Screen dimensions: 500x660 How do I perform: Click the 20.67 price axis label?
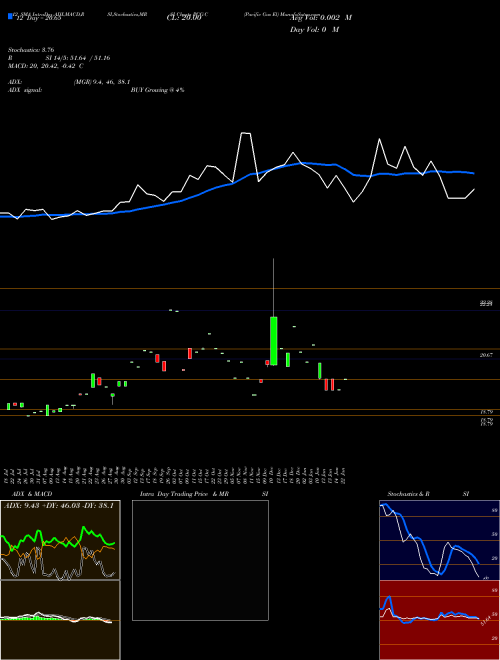coord(486,355)
